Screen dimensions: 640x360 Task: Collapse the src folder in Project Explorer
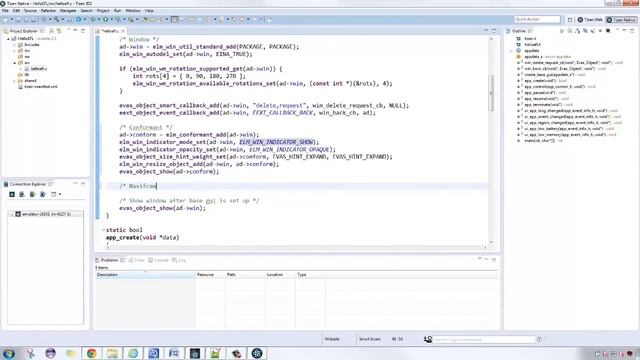15,63
